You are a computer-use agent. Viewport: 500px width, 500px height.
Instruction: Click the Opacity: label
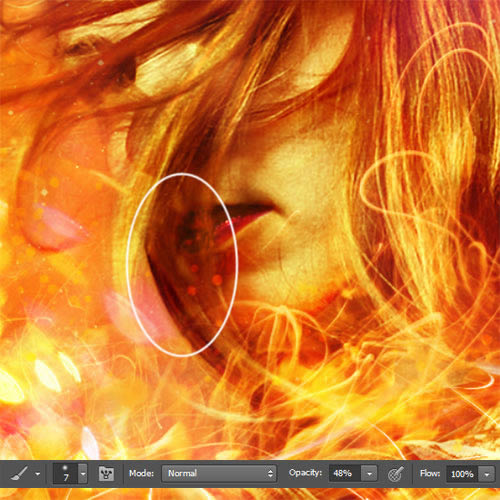click(306, 473)
